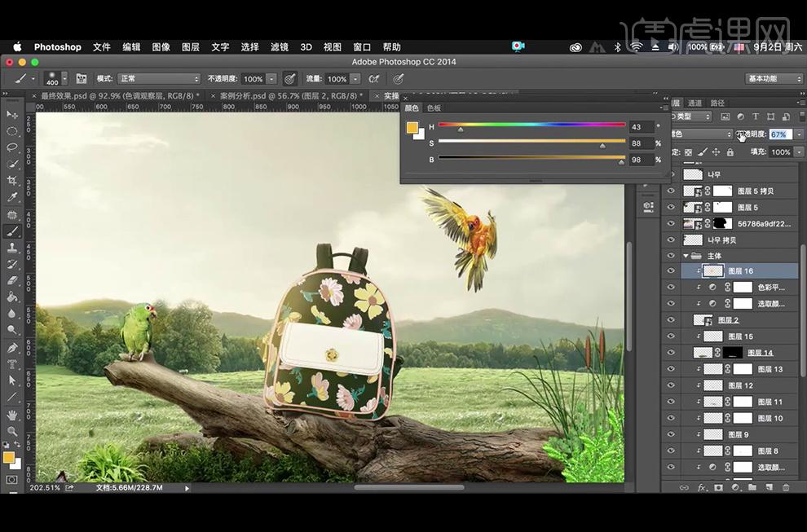The width and height of the screenshot is (807, 532).
Task: Click the filter by text layers icon
Action: (x=756, y=117)
